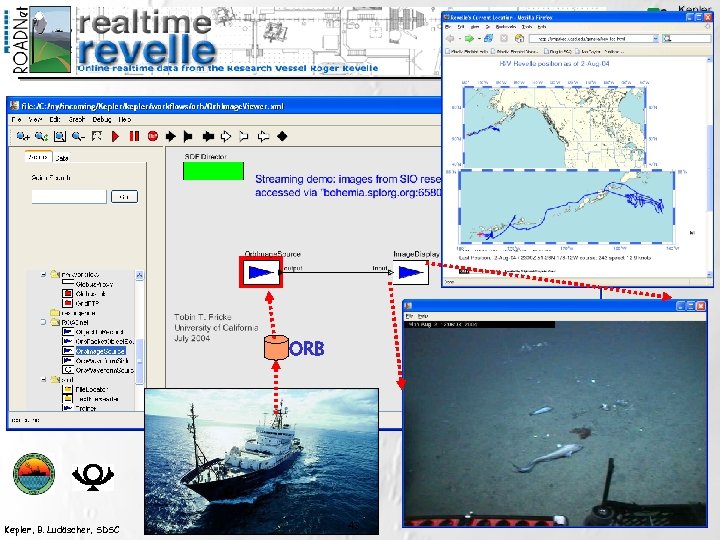Viewport: 720px width, 540px height.
Task: Click the black Ptolemy horn logo
Action: coord(93,476)
